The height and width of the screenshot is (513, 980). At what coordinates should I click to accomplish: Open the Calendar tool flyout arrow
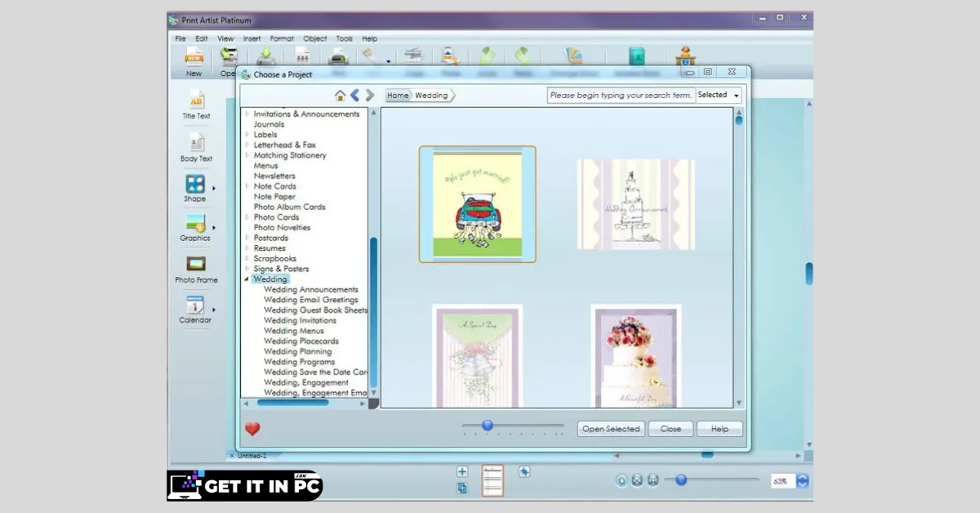click(214, 310)
